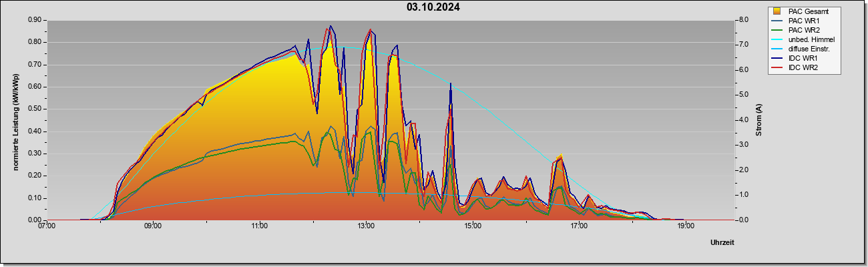Screen dimensions: 868x267
Task: Click the chart title 03.10.2024
Action: [433, 7]
